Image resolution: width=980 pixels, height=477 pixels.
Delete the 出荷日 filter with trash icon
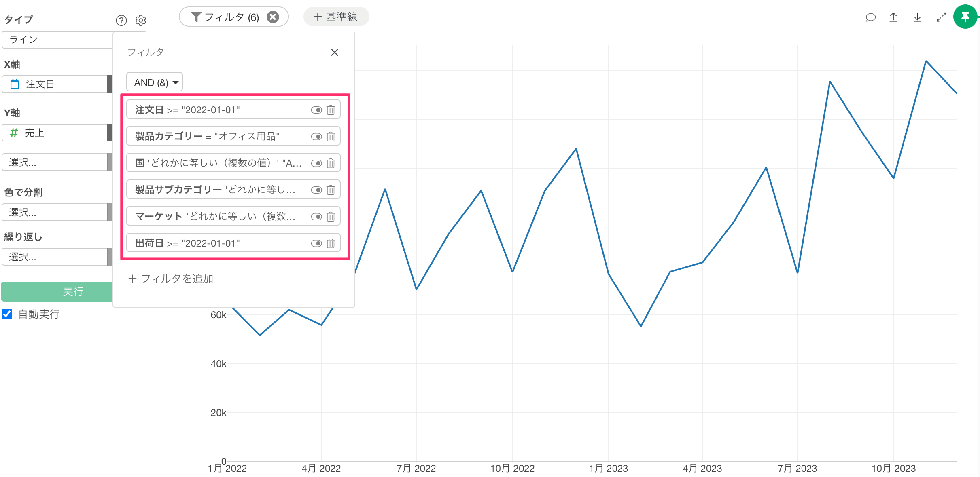(331, 243)
